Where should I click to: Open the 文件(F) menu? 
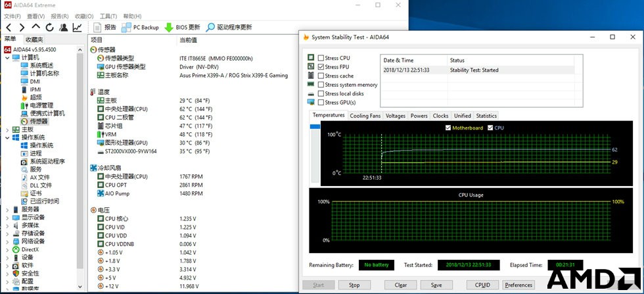coord(12,16)
